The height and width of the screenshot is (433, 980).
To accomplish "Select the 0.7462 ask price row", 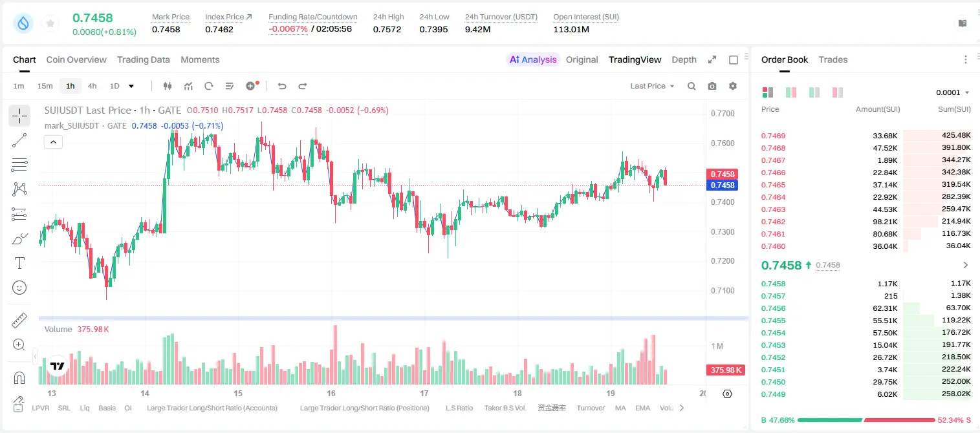I will 866,222.
